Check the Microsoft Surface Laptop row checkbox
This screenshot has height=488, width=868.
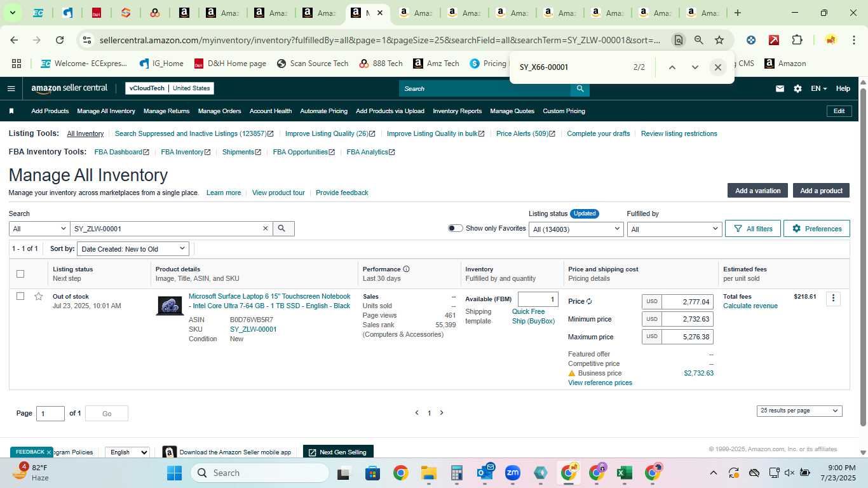20,296
